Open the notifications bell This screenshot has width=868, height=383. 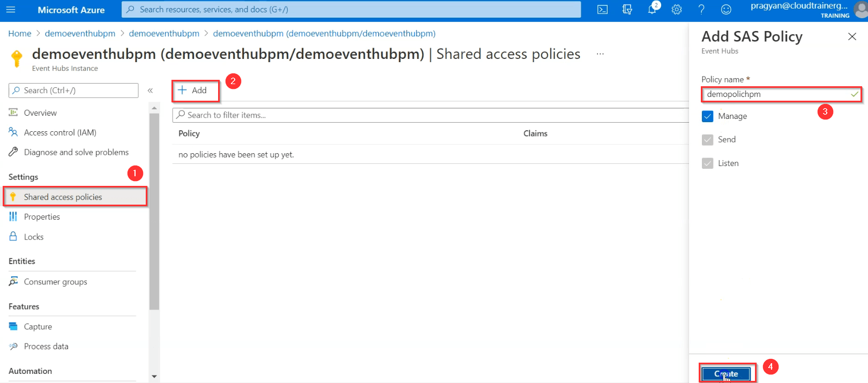(652, 10)
